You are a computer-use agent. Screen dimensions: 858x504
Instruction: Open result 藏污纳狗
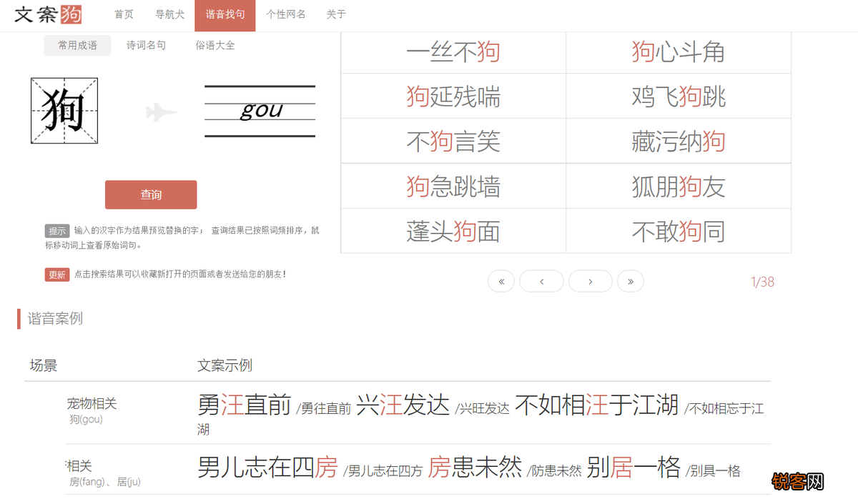[x=679, y=142]
